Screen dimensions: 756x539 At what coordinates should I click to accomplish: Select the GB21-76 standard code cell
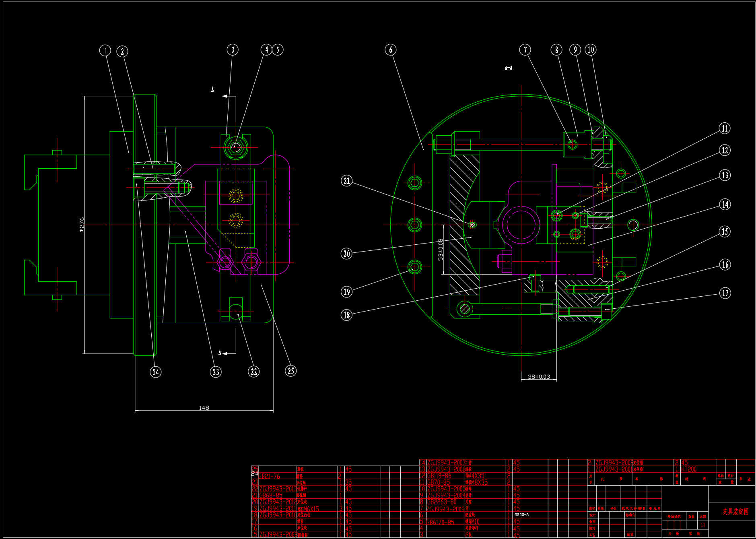[269, 476]
